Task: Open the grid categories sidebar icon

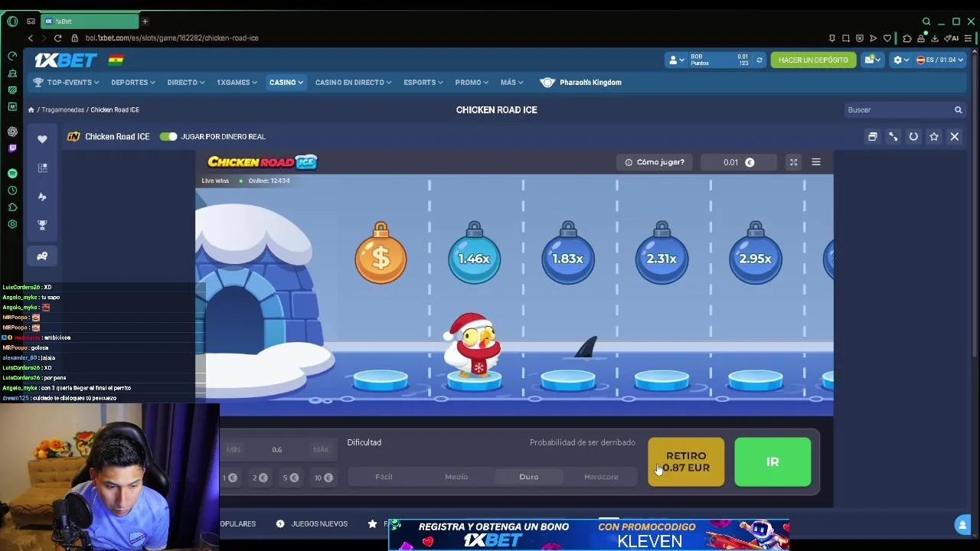Action: point(42,168)
